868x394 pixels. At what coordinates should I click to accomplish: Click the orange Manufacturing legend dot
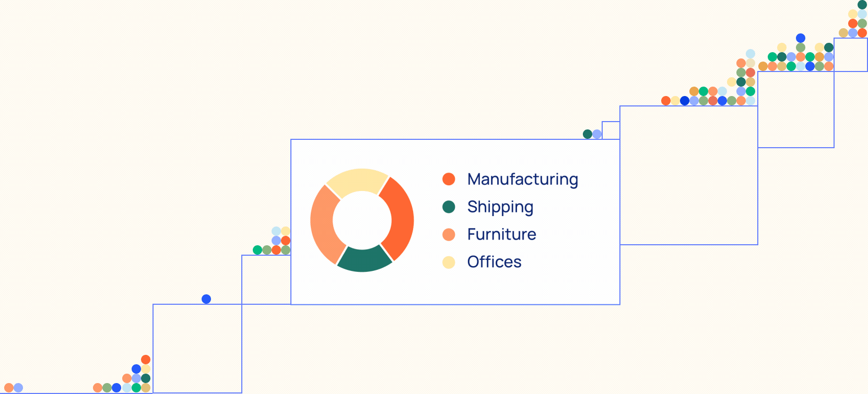(x=449, y=179)
